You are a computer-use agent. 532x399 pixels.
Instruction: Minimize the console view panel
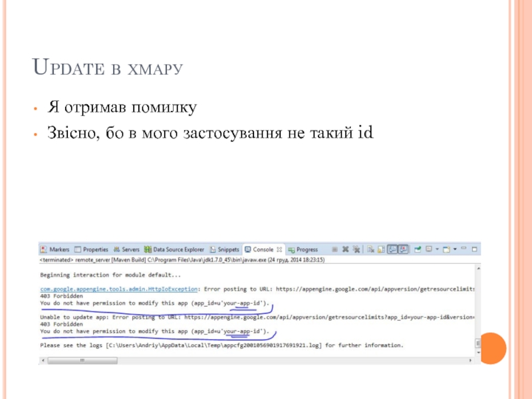(x=465, y=249)
